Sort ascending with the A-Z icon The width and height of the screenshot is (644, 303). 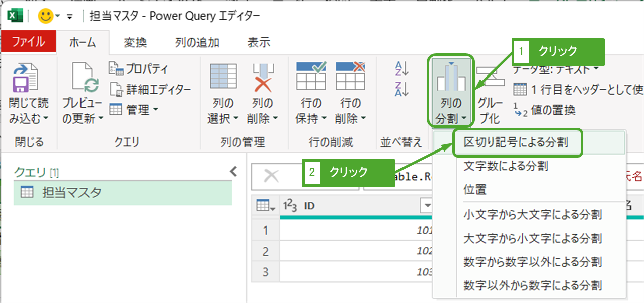pos(402,68)
